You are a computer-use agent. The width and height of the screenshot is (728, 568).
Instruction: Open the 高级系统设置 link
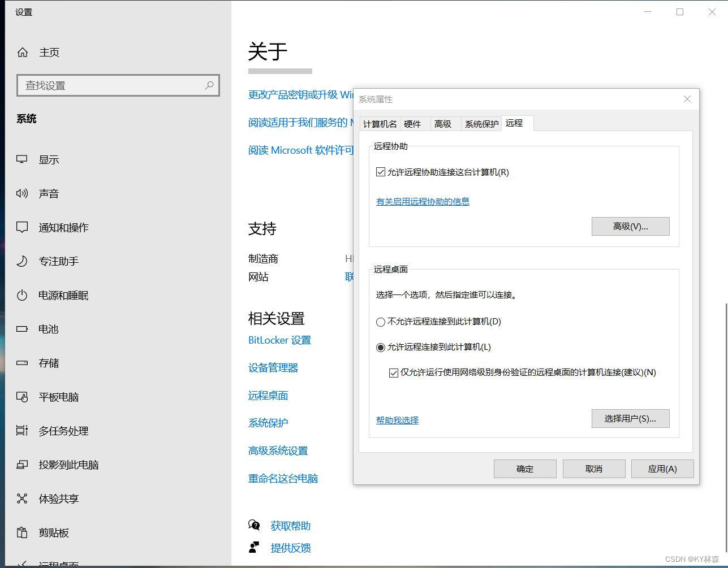point(278,450)
